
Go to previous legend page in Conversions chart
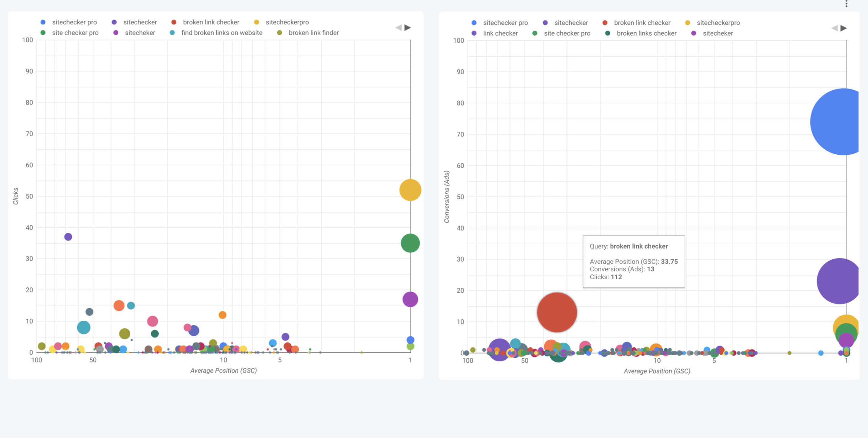[x=834, y=28]
